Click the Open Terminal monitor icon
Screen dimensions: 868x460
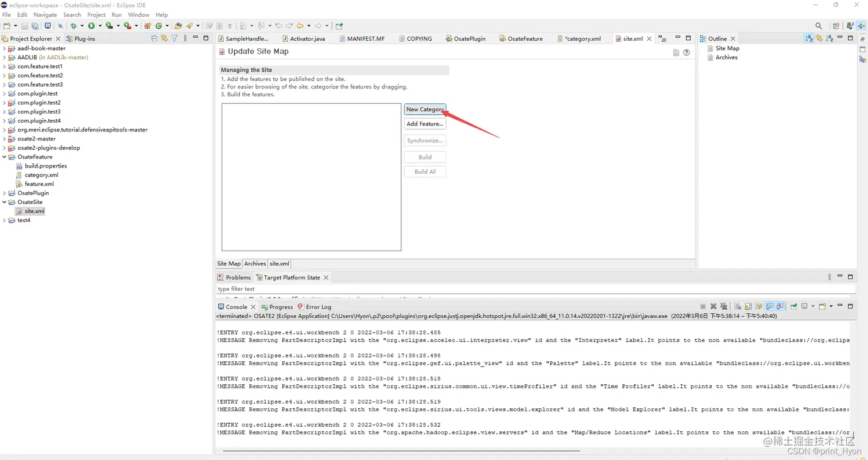(x=48, y=26)
